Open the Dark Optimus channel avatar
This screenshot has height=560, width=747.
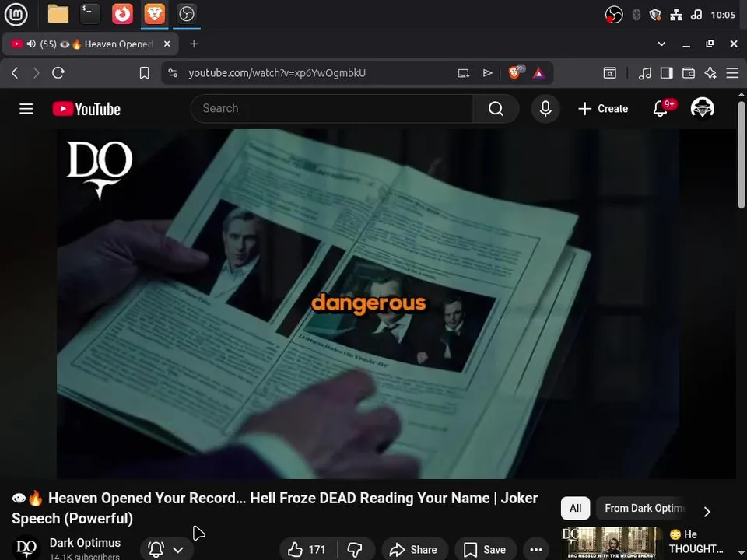click(x=26, y=548)
